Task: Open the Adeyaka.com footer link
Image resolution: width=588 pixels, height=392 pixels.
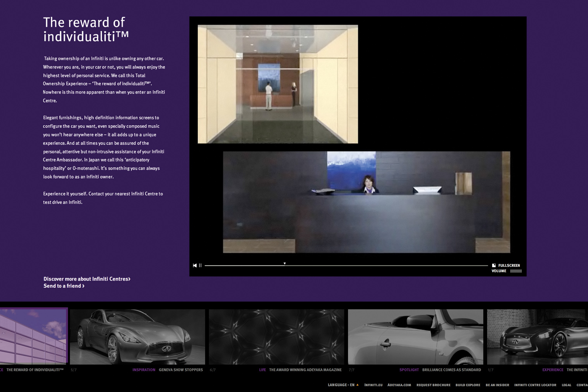Action: (x=399, y=385)
